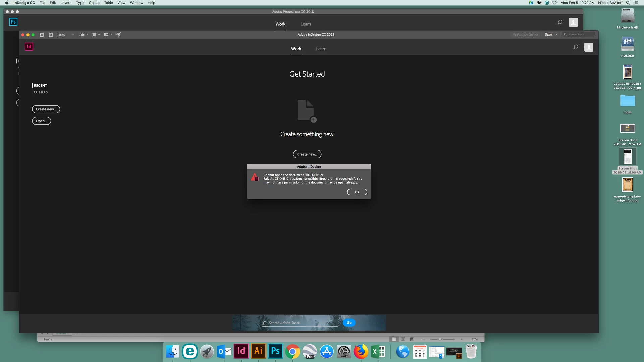Select CC FILES in the sidebar

(x=41, y=92)
